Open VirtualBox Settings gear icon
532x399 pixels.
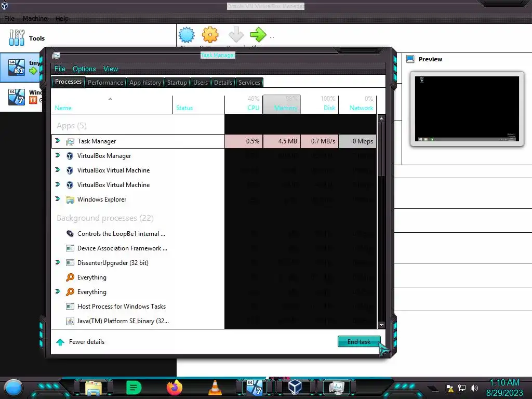pyautogui.click(x=210, y=35)
